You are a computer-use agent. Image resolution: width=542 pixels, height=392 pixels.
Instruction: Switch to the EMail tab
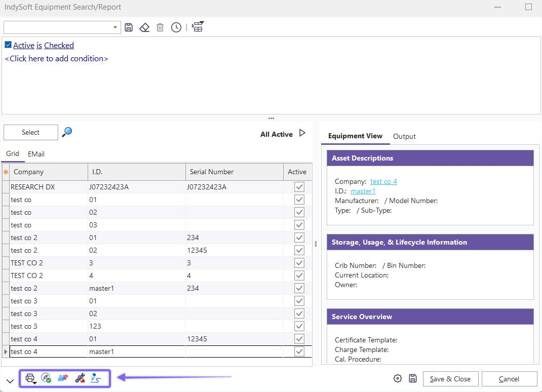(x=36, y=153)
